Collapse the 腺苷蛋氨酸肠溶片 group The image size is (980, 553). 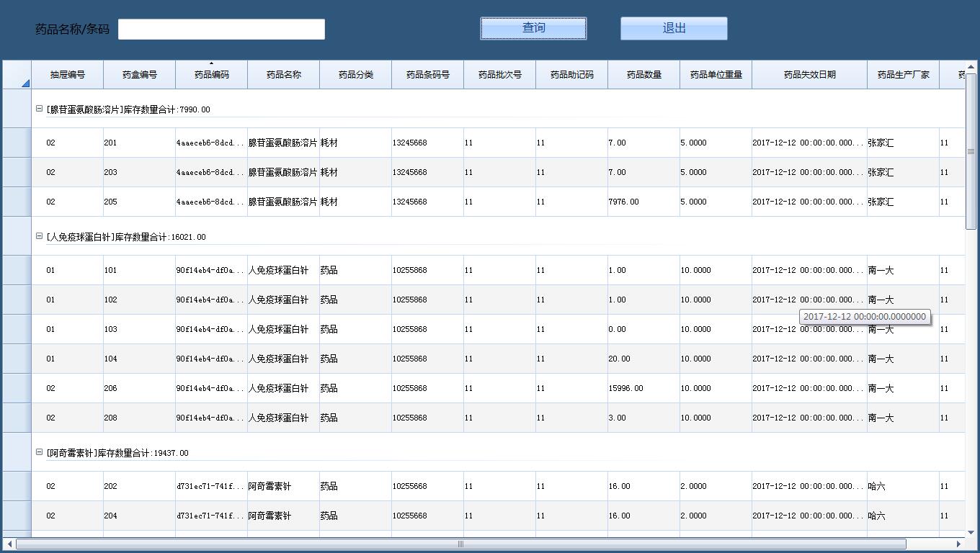pyautogui.click(x=40, y=109)
